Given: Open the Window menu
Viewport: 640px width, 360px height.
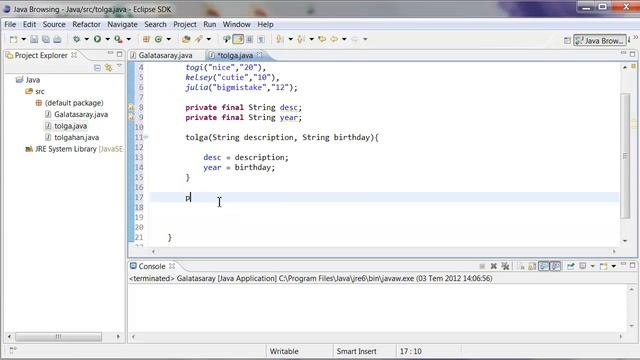Looking at the screenshot, I should 237,24.
